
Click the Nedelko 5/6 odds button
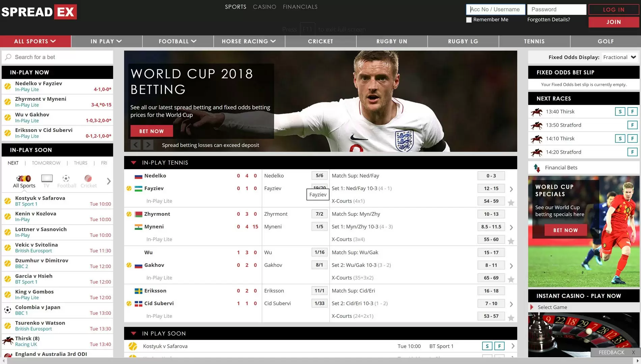point(319,176)
